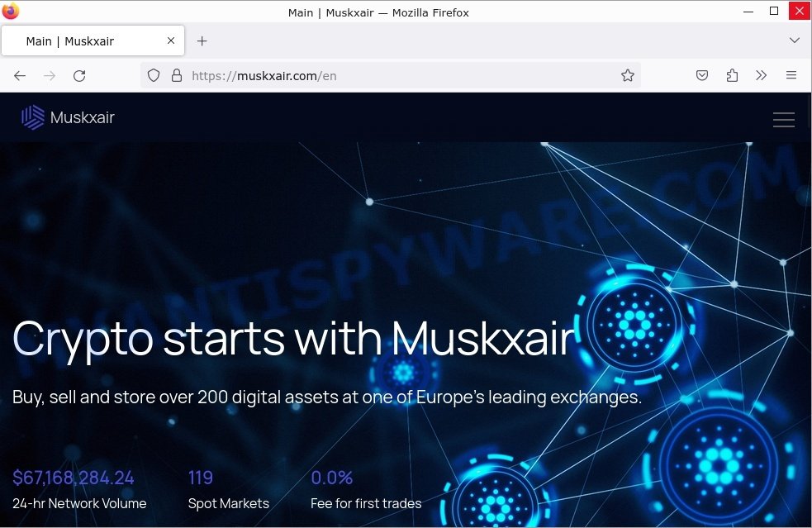812x528 pixels.
Task: Click the 0.0% fee value
Action: (x=332, y=478)
